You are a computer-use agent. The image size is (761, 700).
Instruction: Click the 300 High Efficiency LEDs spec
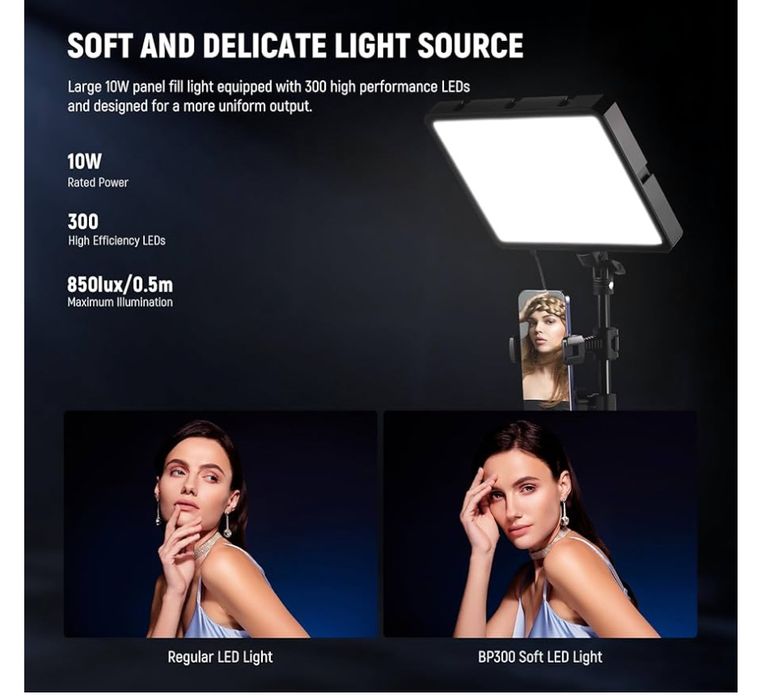(x=116, y=230)
